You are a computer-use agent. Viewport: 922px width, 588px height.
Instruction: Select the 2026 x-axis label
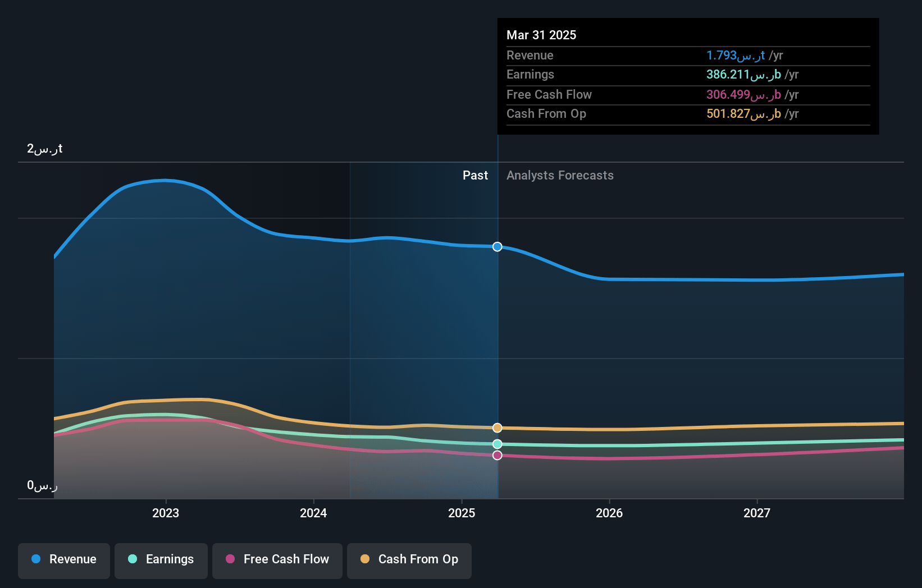(609, 513)
